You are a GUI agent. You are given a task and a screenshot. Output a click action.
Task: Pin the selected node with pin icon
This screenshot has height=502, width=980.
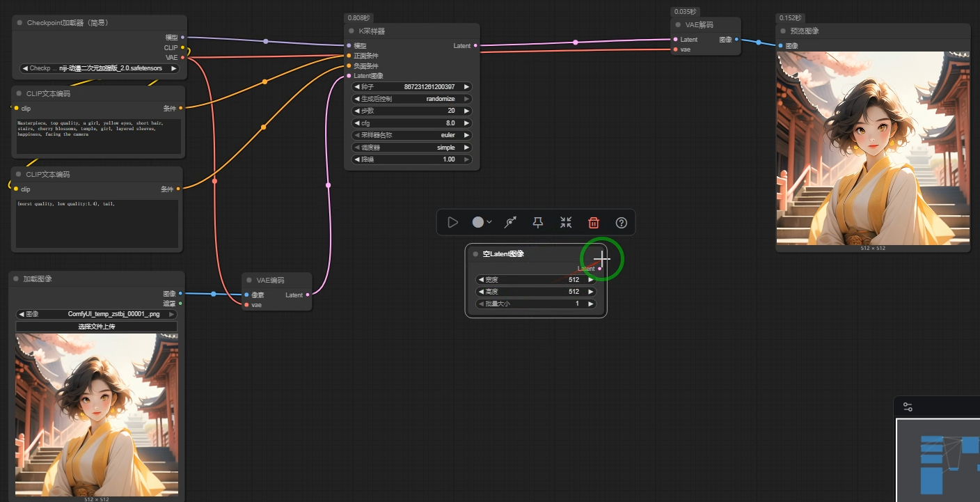coord(538,222)
